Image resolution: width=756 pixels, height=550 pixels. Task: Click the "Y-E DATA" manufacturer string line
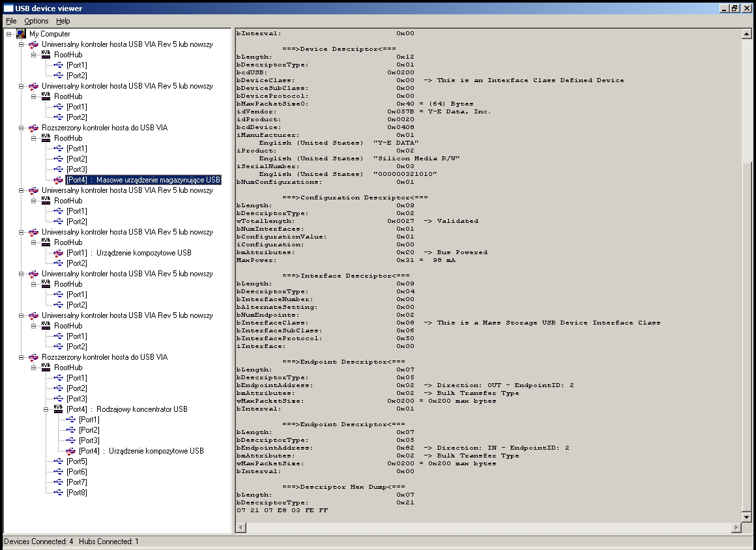[338, 143]
